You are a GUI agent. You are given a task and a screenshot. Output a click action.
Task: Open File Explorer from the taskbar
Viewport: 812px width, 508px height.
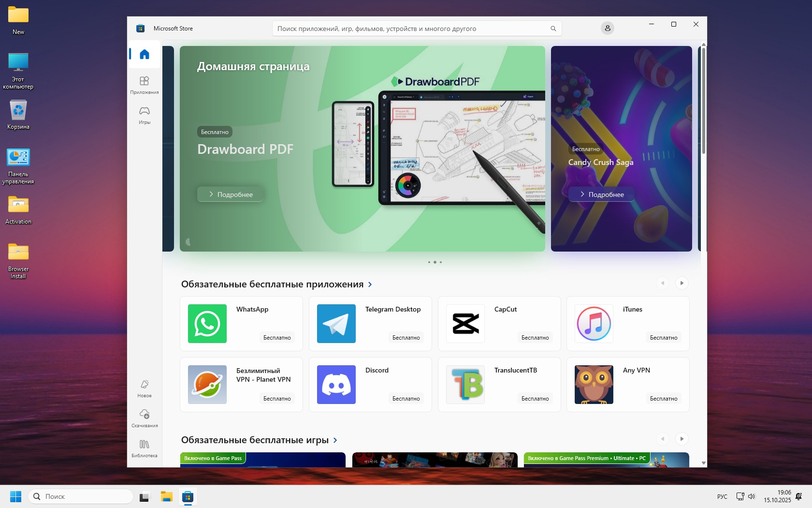tap(167, 497)
